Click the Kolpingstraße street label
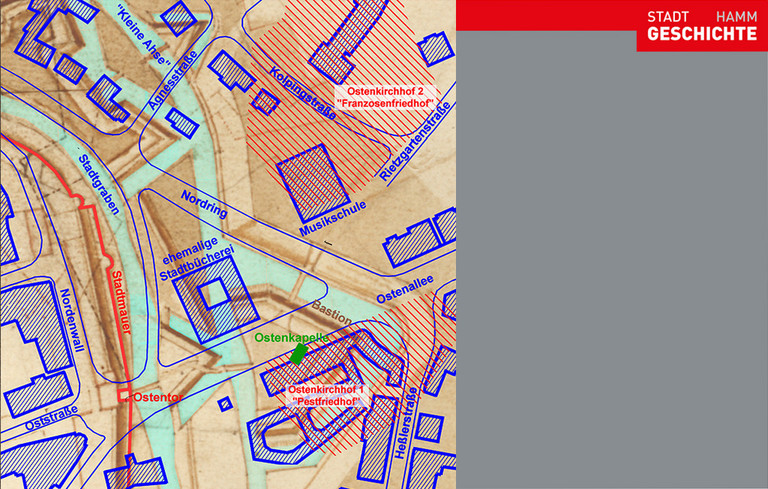 tap(303, 93)
